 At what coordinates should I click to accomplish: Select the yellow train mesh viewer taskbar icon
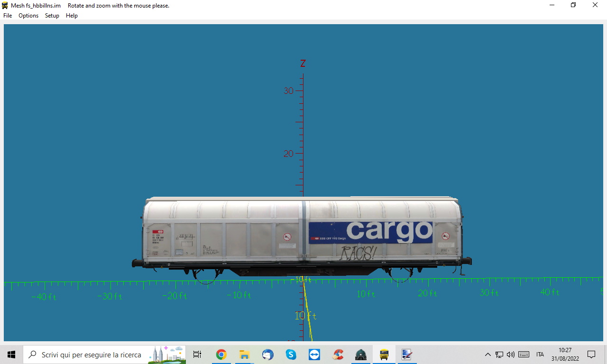384,355
